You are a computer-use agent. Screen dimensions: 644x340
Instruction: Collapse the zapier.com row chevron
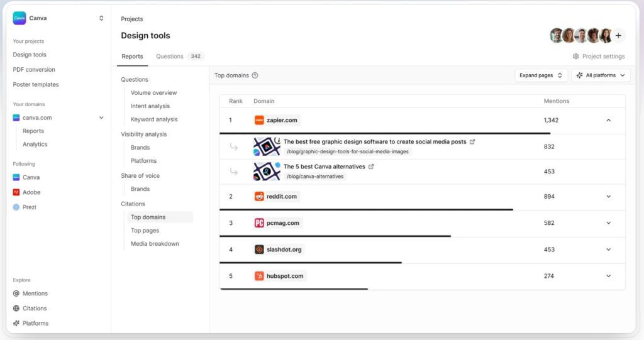click(x=608, y=120)
